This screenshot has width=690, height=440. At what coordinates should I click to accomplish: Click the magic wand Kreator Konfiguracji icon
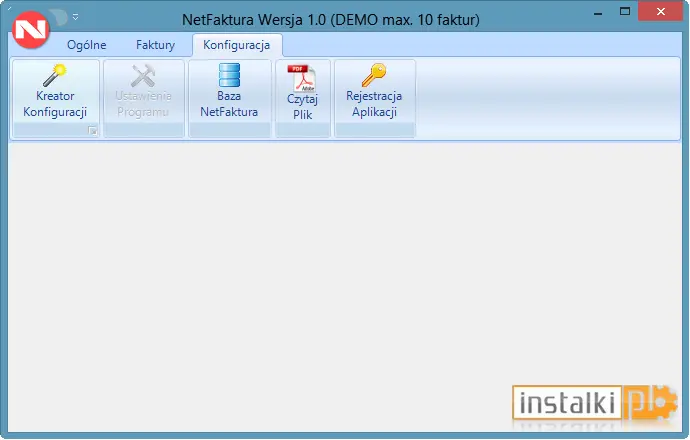[x=55, y=75]
